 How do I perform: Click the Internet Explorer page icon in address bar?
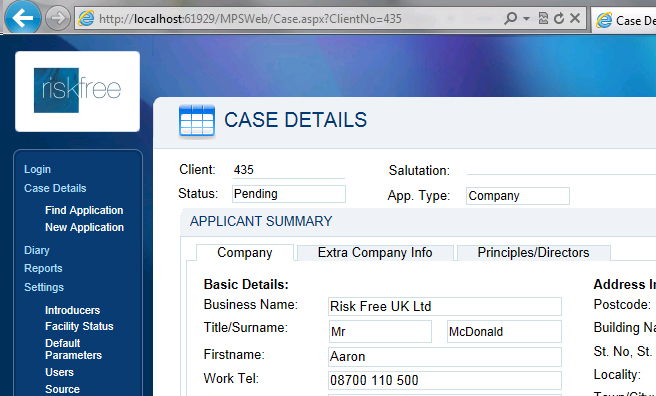pos(86,18)
